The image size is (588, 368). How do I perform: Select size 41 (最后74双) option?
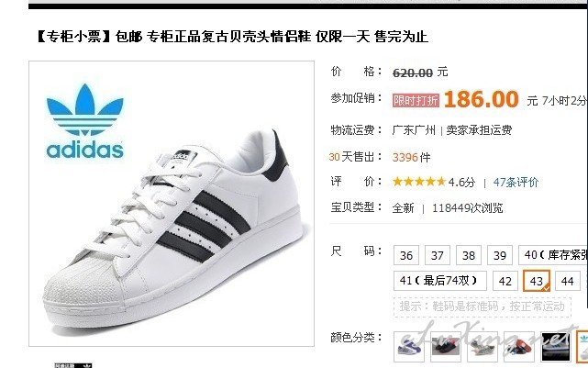click(x=440, y=281)
